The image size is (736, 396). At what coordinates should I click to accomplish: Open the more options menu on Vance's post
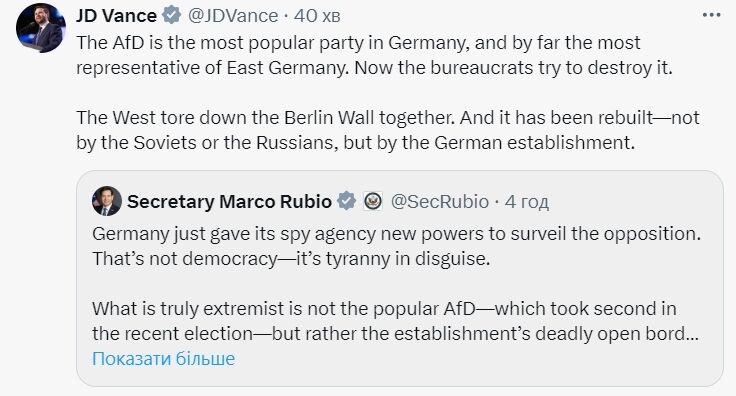711,15
